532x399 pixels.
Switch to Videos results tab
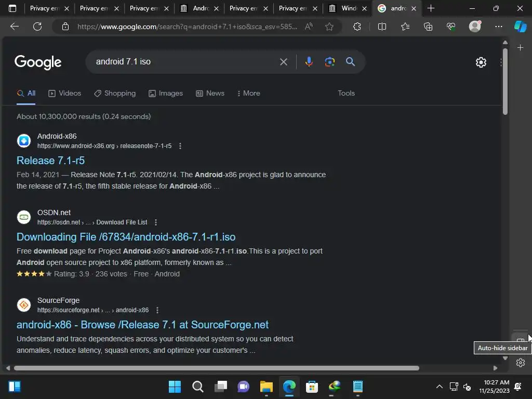64,94
